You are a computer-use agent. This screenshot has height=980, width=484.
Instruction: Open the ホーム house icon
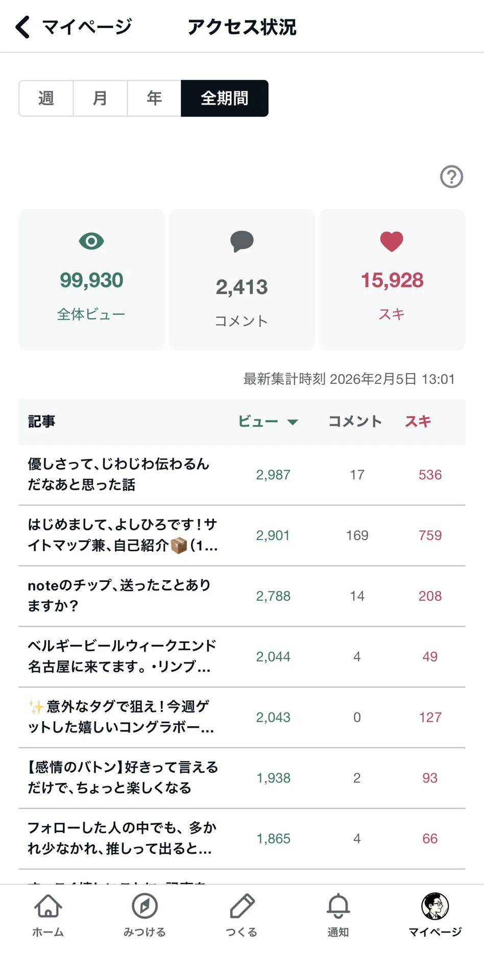click(x=48, y=906)
